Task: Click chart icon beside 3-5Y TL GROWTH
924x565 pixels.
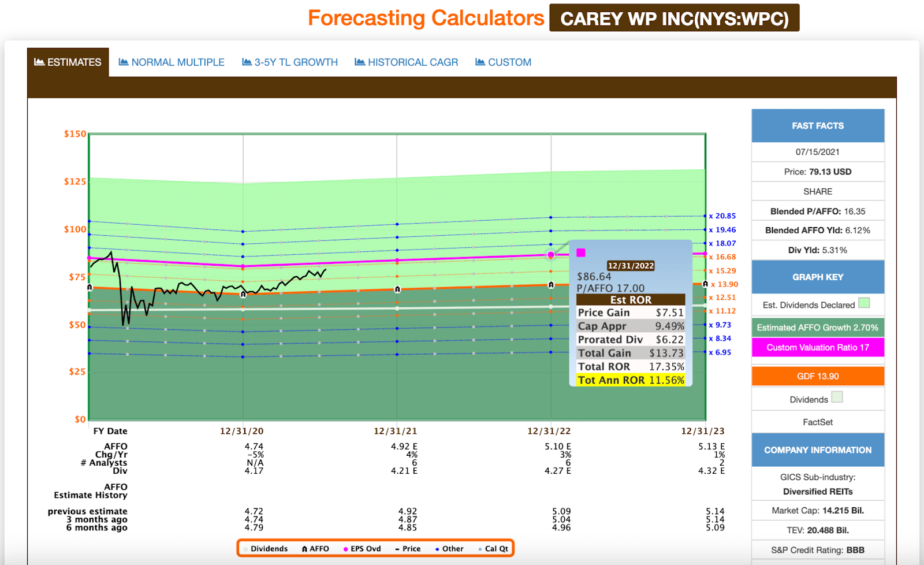Action: tap(247, 62)
